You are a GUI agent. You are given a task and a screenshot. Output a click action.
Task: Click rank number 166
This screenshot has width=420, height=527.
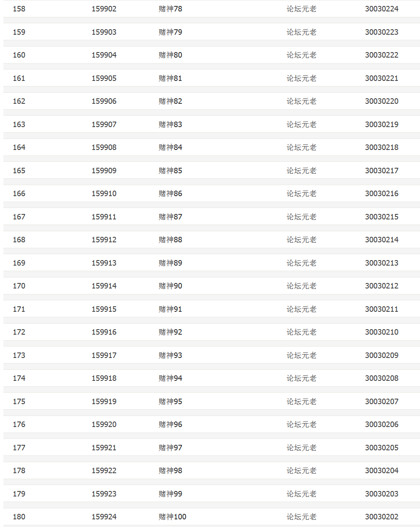19,194
